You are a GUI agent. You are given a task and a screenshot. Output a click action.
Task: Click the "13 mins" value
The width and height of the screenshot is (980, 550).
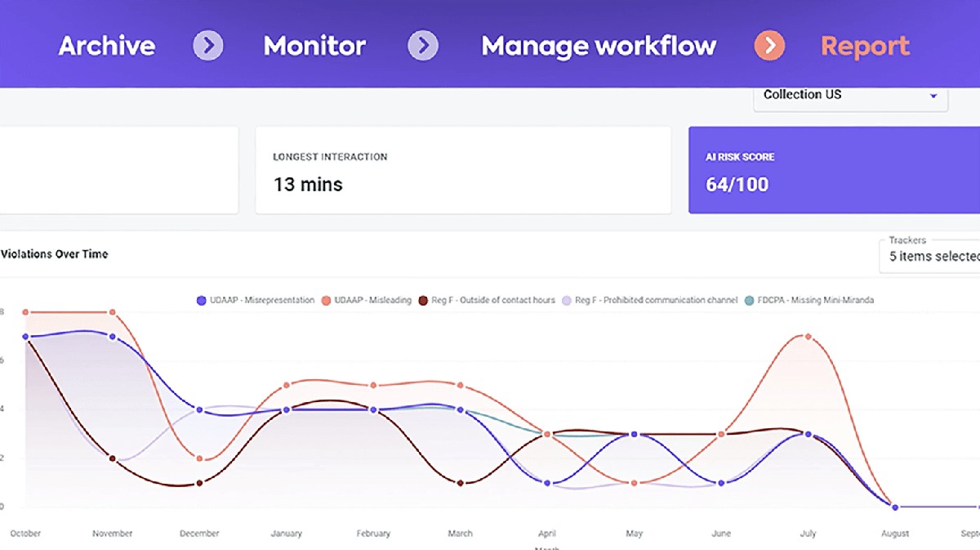pyautogui.click(x=308, y=185)
